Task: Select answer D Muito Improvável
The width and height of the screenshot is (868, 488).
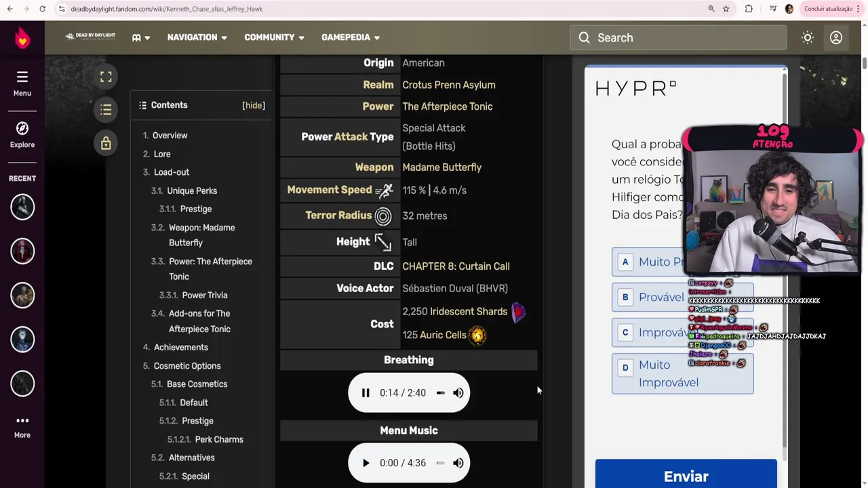Action: point(682,373)
